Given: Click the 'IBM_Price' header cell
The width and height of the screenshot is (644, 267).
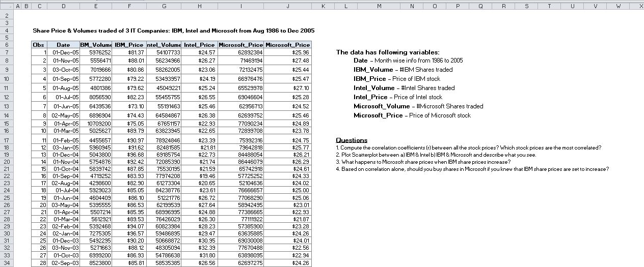Looking at the screenshot, I should pyautogui.click(x=128, y=45).
